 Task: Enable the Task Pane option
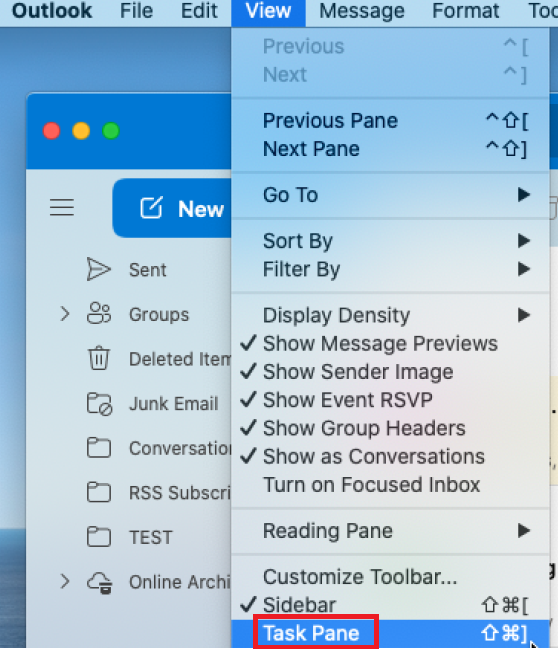(390, 633)
